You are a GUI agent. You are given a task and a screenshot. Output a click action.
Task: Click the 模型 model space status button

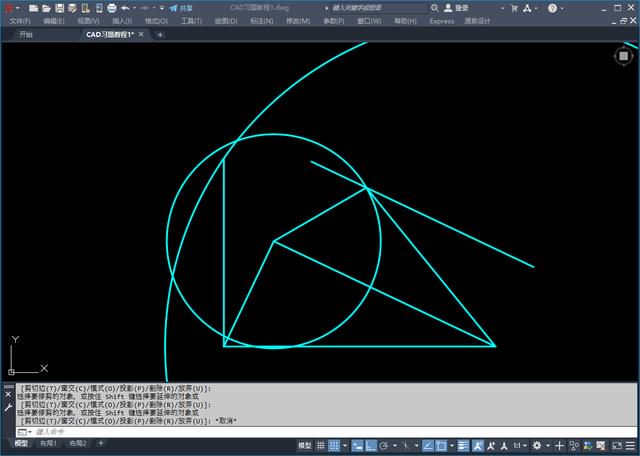(x=305, y=446)
